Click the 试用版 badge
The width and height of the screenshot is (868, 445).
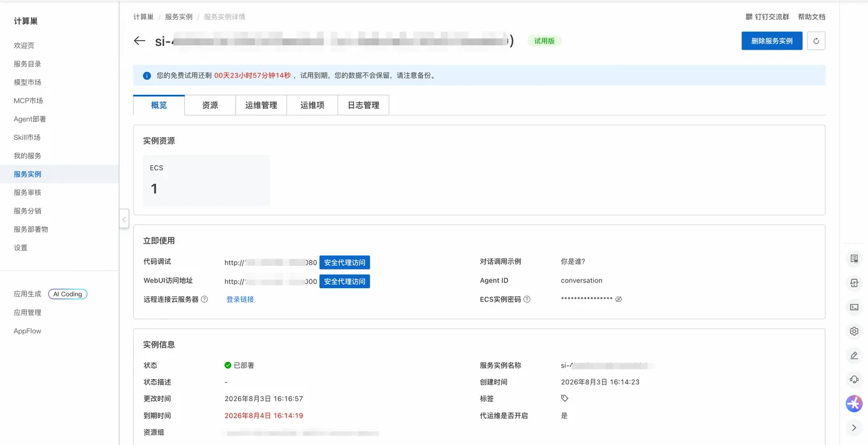[x=544, y=41]
